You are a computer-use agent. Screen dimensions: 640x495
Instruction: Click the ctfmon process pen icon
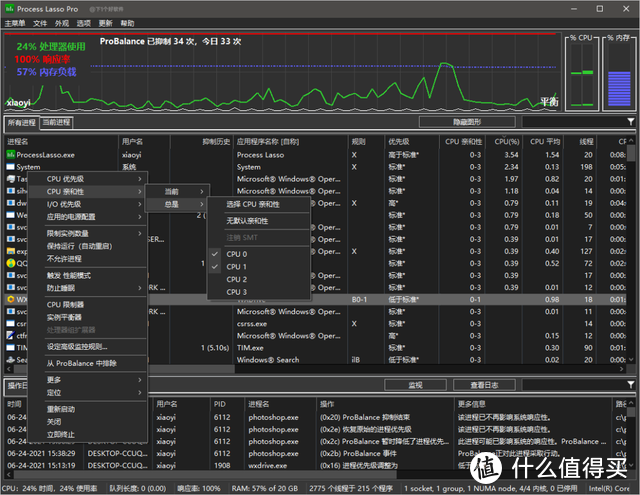coord(11,335)
